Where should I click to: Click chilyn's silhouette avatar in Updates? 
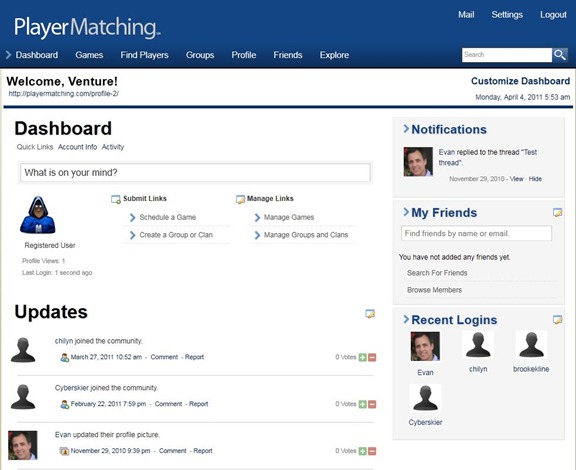(x=23, y=350)
